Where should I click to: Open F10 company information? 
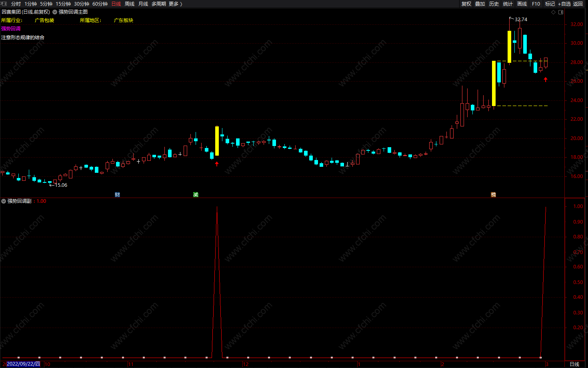coord(536,4)
